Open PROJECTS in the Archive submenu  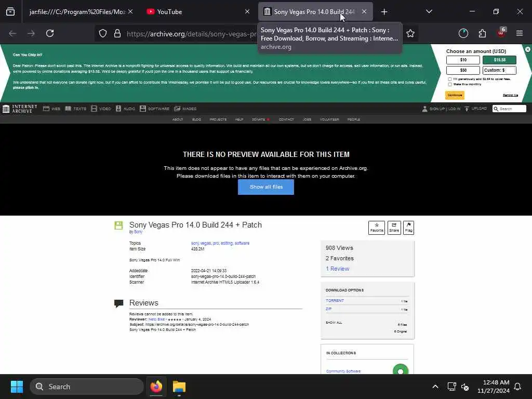(x=218, y=119)
